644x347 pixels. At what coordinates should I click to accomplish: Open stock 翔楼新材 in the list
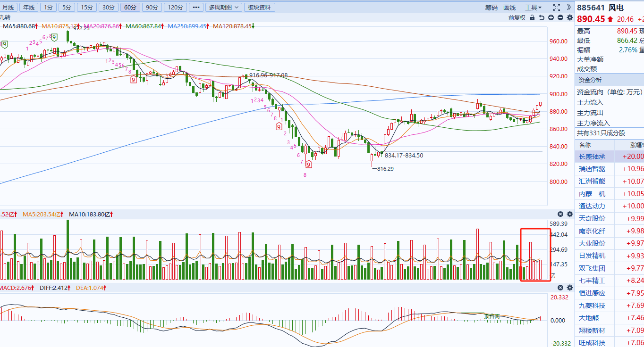coord(592,330)
